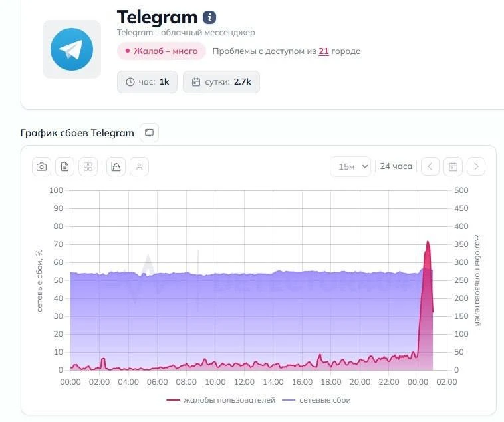This screenshot has width=504, height=422.
Task: Open the calendar date picker icon
Action: coord(453,166)
